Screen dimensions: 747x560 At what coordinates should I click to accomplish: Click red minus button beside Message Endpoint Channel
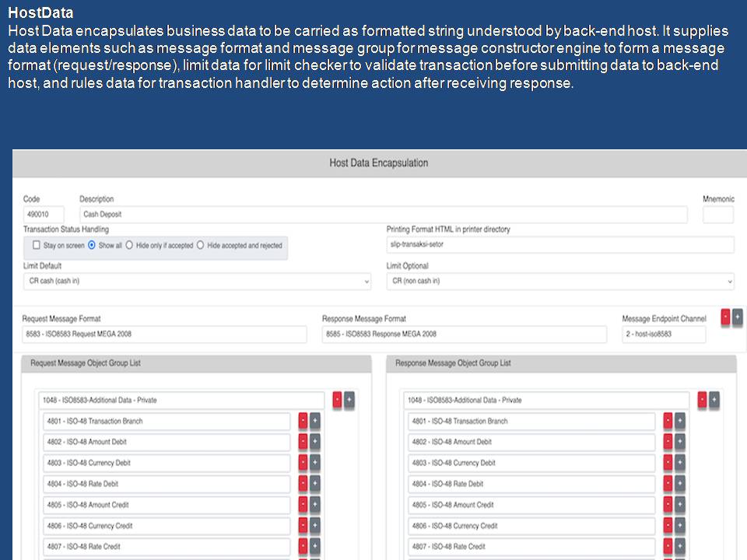tap(725, 317)
